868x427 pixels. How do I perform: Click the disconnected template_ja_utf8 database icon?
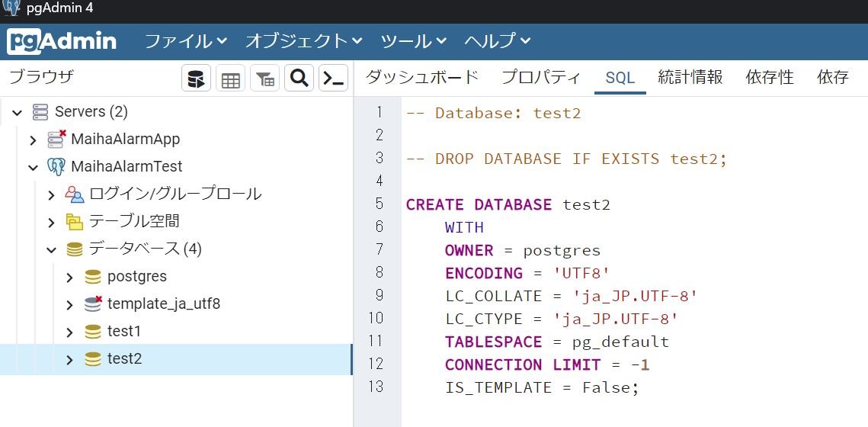click(x=93, y=303)
